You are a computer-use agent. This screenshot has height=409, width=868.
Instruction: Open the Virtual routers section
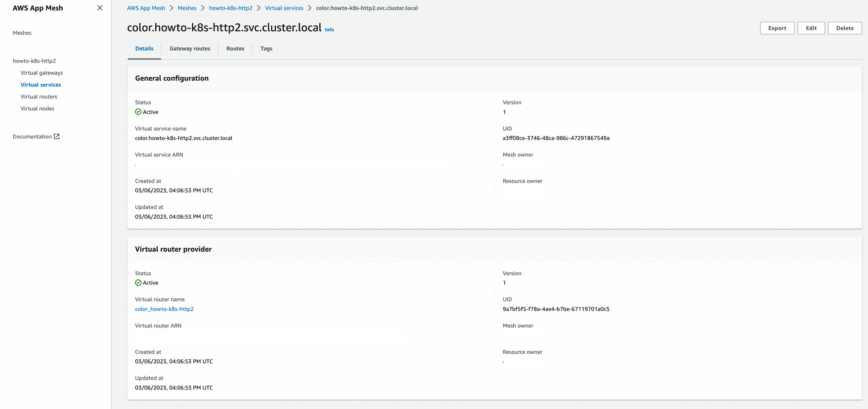click(x=39, y=96)
